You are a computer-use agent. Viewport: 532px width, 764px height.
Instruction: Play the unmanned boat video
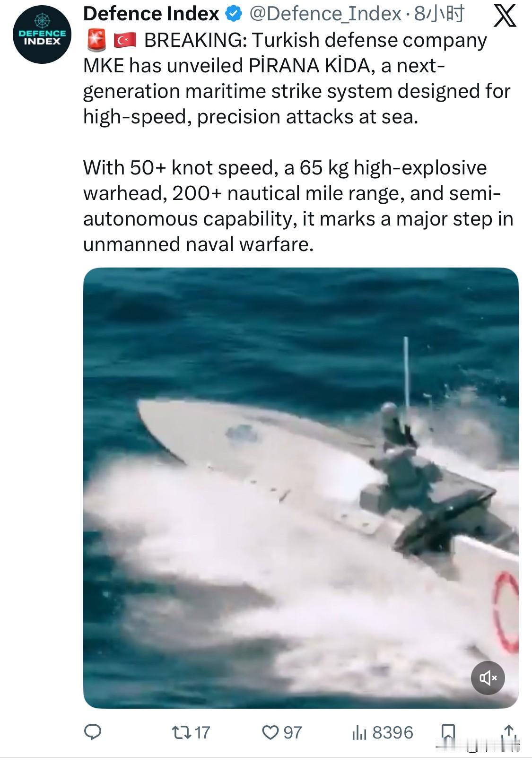click(301, 487)
